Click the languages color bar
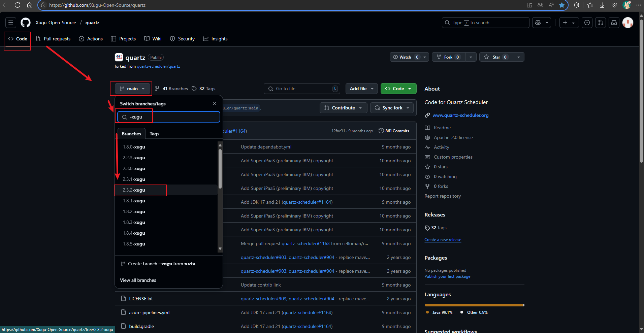 coord(474,305)
